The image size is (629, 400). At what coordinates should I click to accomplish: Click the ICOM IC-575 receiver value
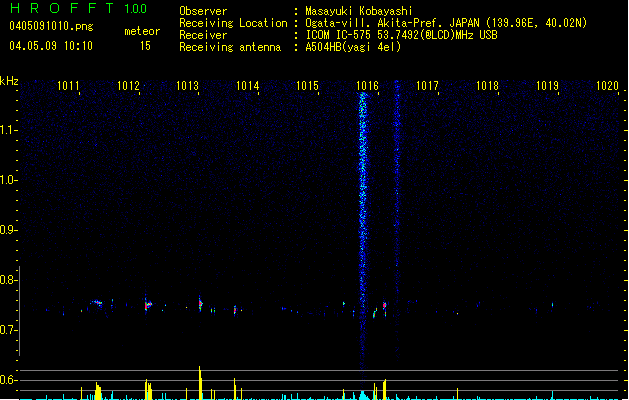[401, 35]
